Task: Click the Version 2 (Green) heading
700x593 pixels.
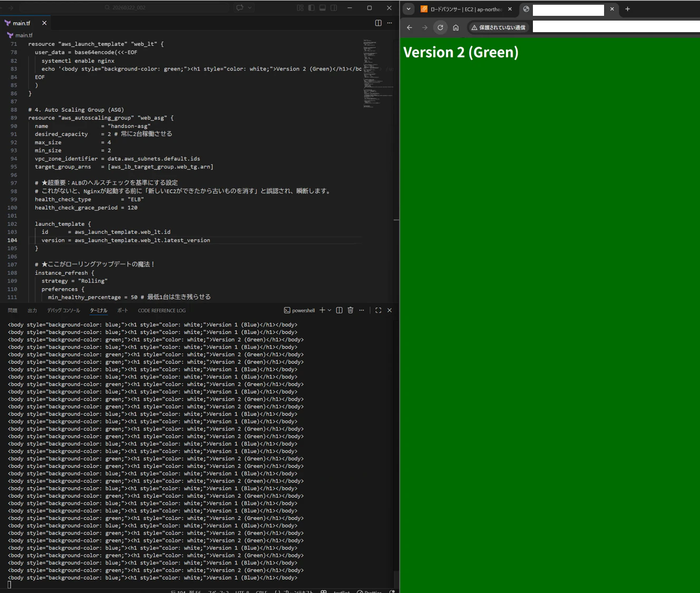Action: click(461, 52)
